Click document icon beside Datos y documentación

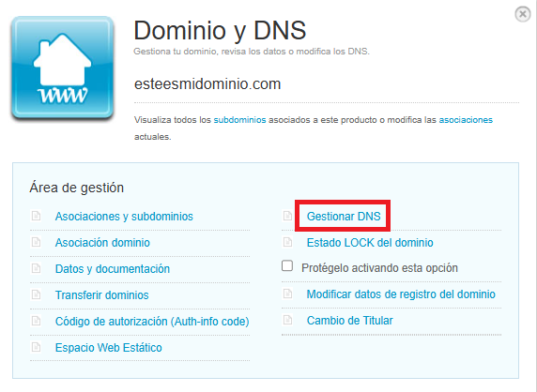click(36, 268)
